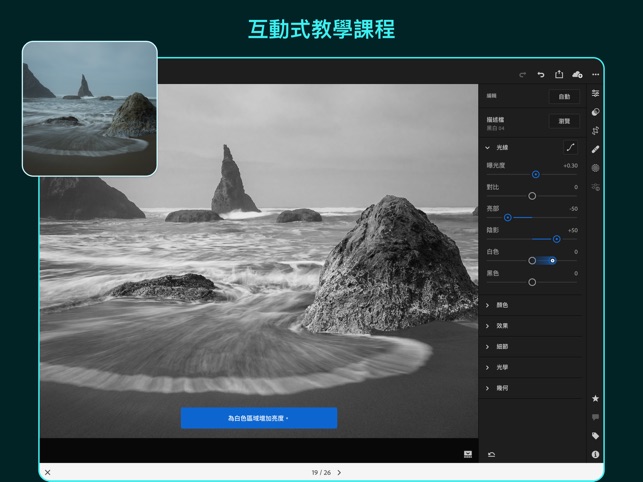Viewport: 643px width, 482px height.
Task: Click the 曝光度 exposure slider handle
Action: (536, 175)
